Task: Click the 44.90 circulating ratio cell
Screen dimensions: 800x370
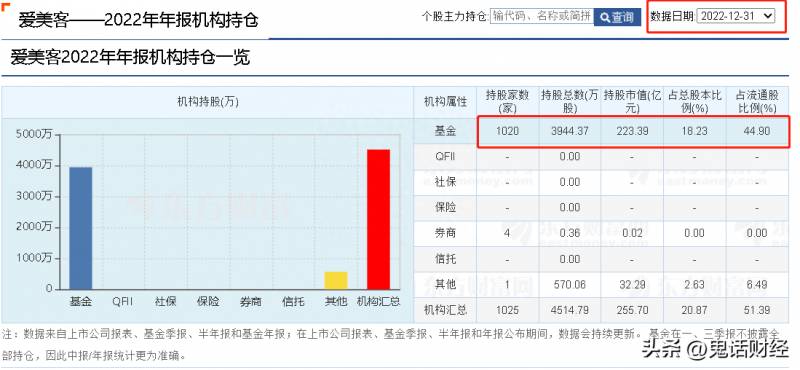Action: click(x=757, y=131)
